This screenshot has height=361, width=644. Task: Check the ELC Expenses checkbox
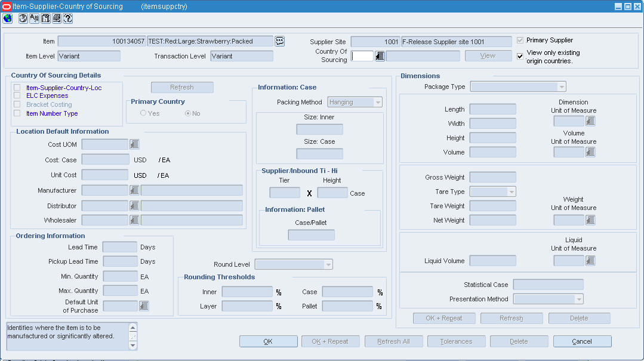point(17,95)
